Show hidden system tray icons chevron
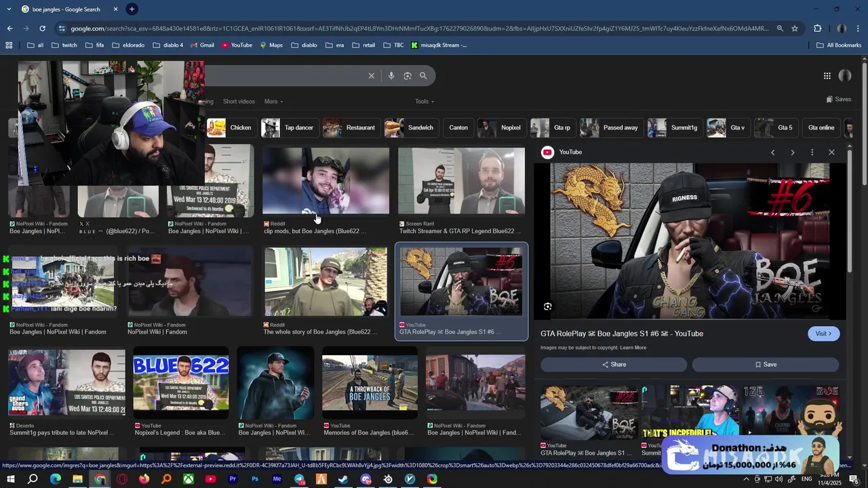Image resolution: width=868 pixels, height=488 pixels. (746, 479)
